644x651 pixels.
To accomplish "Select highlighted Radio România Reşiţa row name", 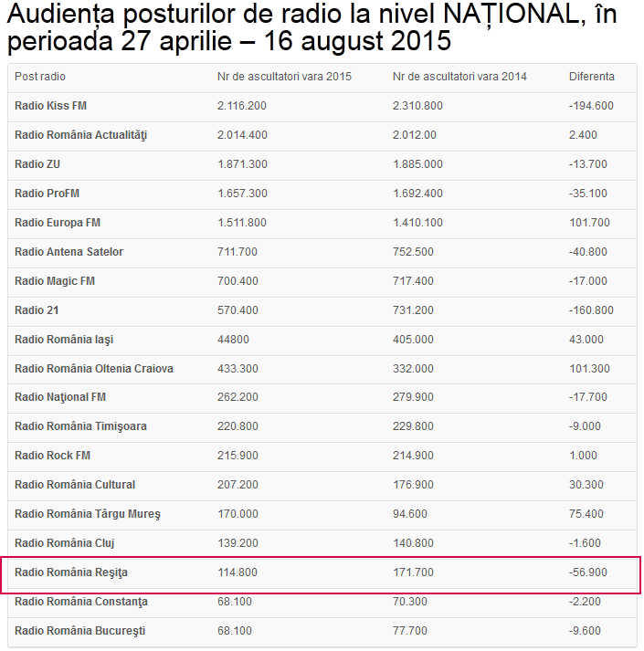I will point(71,572).
